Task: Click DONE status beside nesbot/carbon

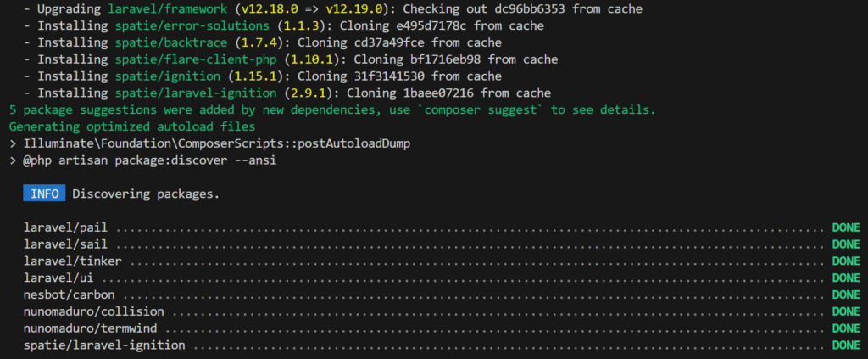Action: (845, 294)
